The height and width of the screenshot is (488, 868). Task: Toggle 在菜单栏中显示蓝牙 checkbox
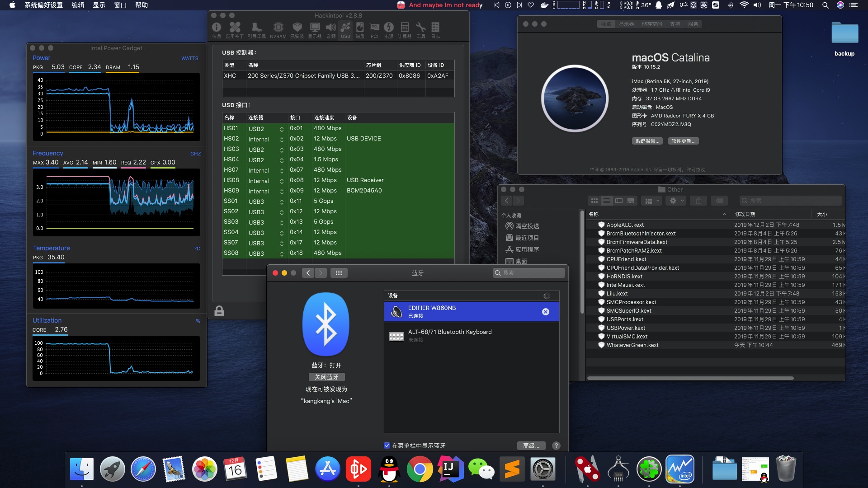click(387, 446)
